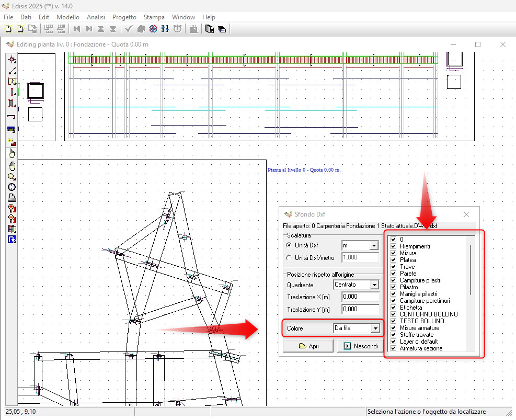Open the Unità Dxf units dropdown

pos(373,246)
